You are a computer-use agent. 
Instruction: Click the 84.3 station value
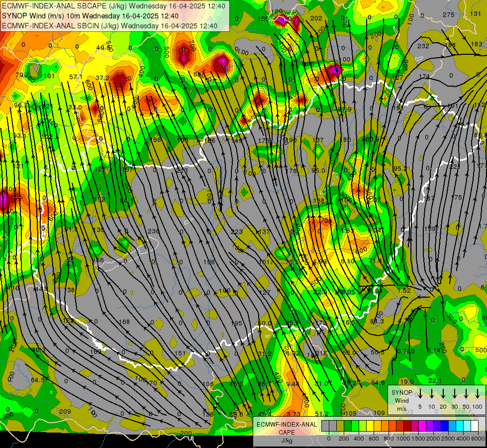tap(377, 321)
